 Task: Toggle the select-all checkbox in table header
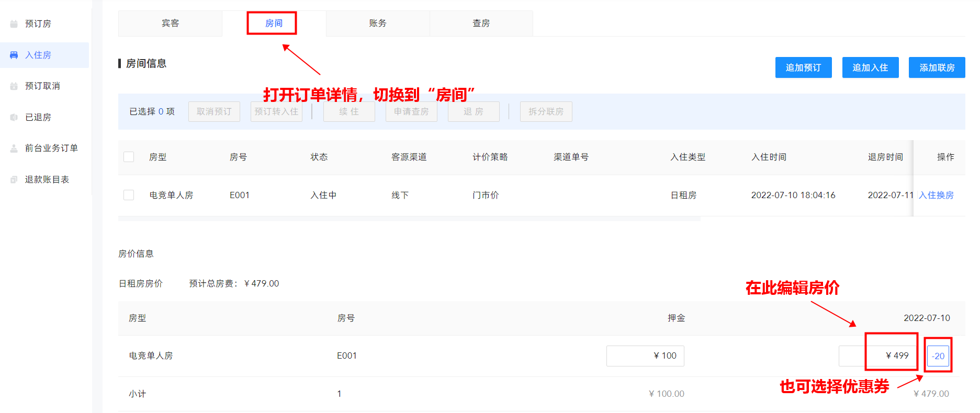(129, 157)
